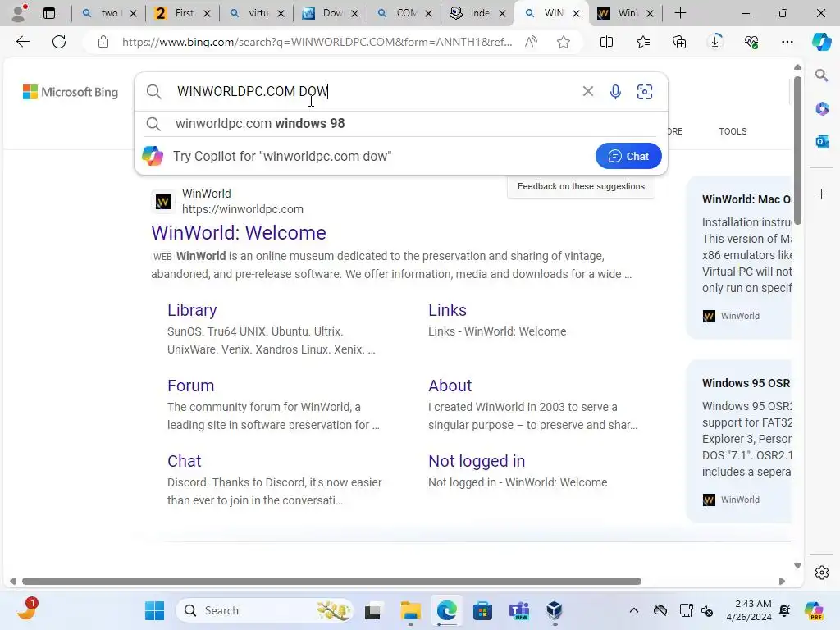Open the Favorites list
The image size is (840, 630).
pos(643,42)
